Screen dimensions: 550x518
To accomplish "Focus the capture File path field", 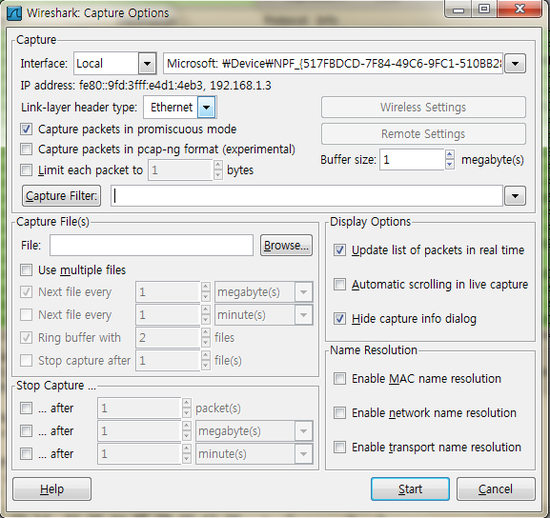I will point(152,245).
